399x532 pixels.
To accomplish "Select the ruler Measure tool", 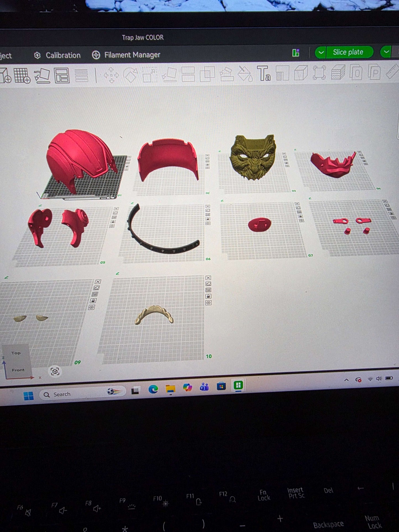I will click(392, 72).
